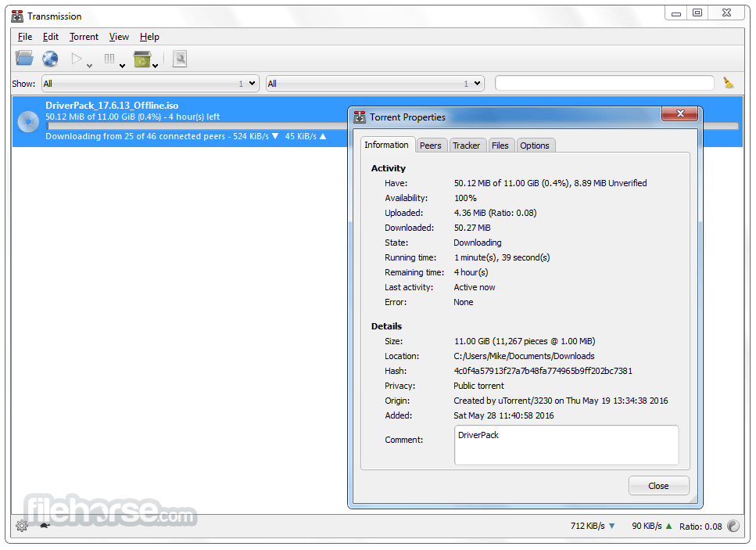756x550 pixels.
Task: Switch to the Peers tab
Action: pyautogui.click(x=430, y=146)
